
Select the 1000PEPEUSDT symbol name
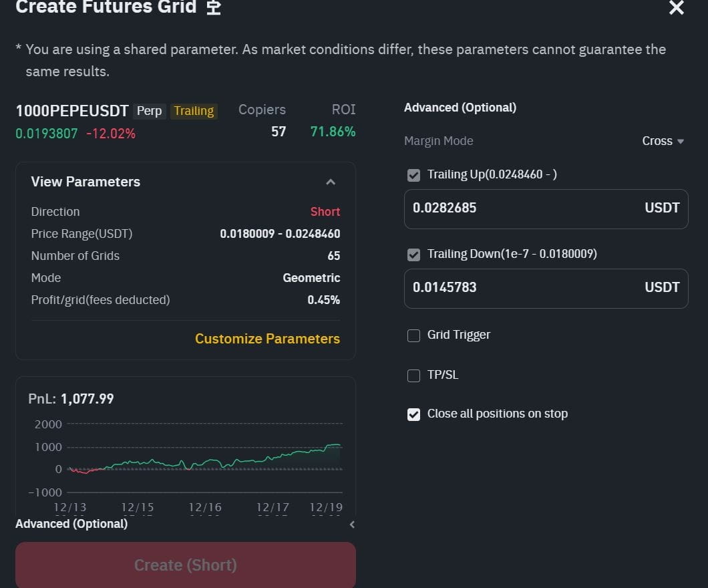point(71,111)
